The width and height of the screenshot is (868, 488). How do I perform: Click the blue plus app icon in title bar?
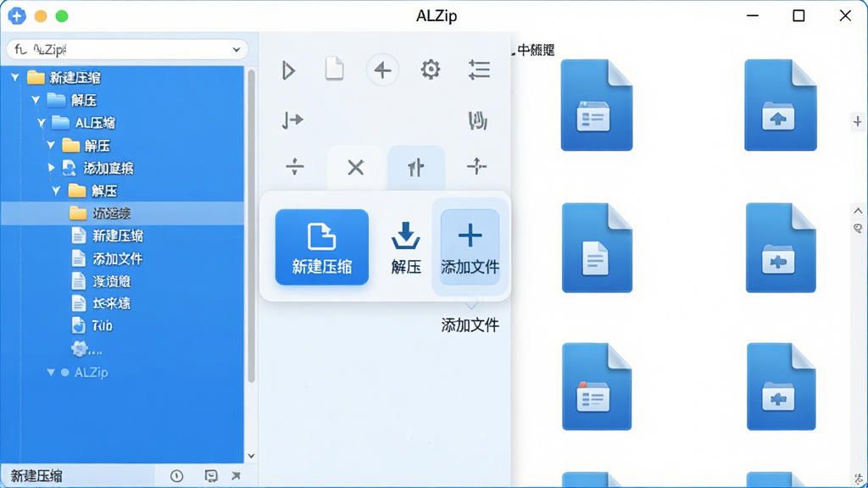point(17,15)
